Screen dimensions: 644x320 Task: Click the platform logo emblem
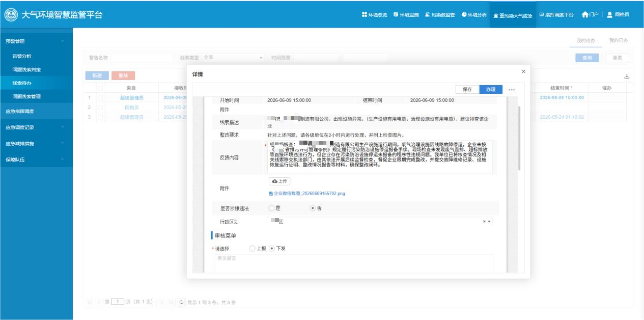click(10, 15)
